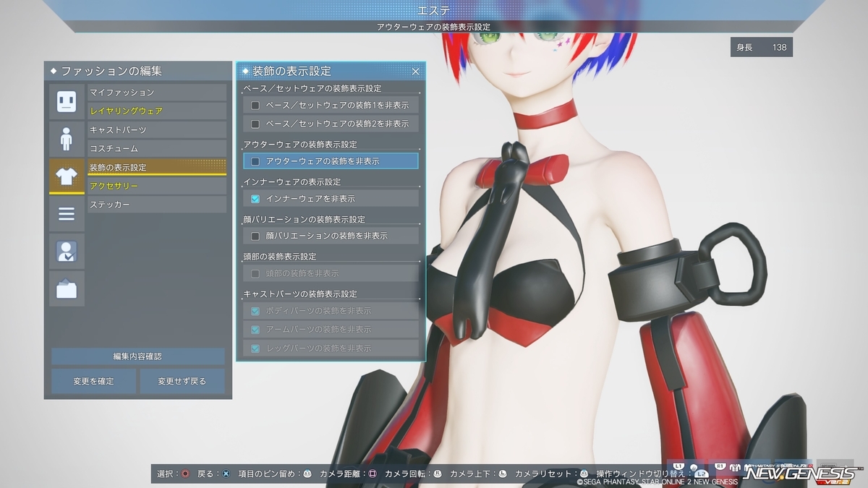Click 編集内容確認 button
Viewport: 868px width, 488px height.
click(x=137, y=356)
